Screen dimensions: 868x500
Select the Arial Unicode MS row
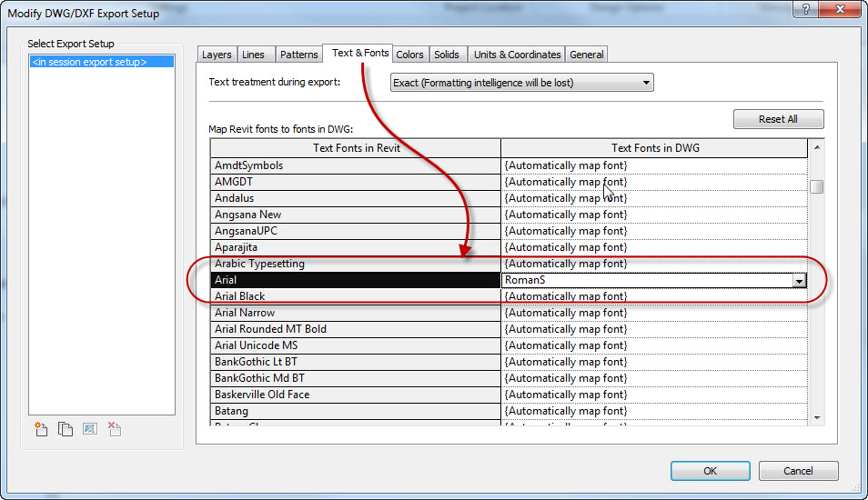(x=356, y=345)
